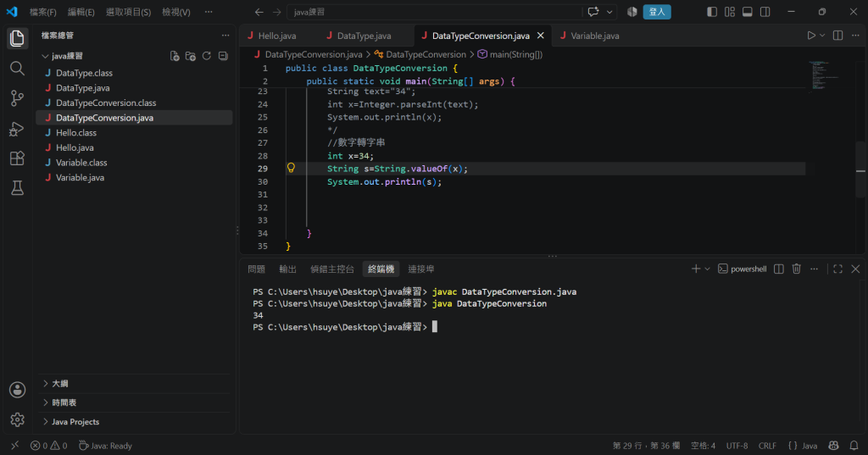Switch to 問題 problems panel tab

pyautogui.click(x=256, y=269)
